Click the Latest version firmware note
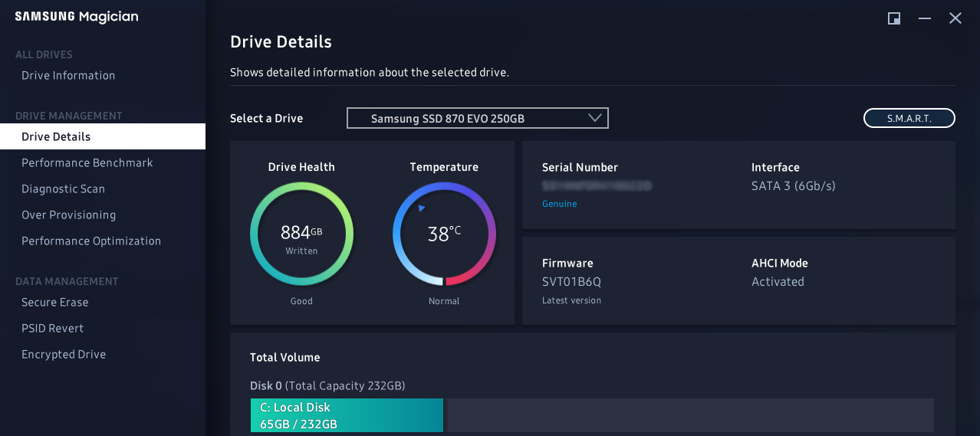The image size is (980, 436). 571,300
